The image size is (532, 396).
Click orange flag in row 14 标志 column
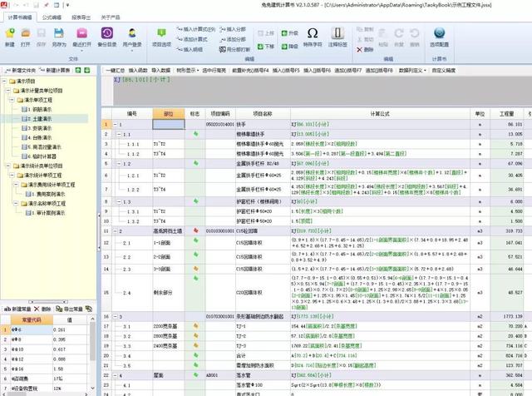[x=195, y=269]
